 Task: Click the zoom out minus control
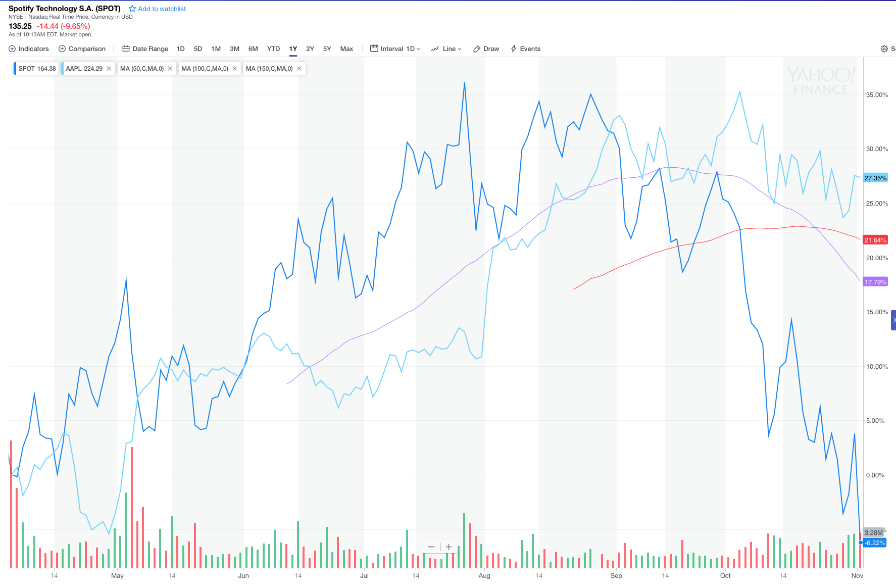pos(431,547)
